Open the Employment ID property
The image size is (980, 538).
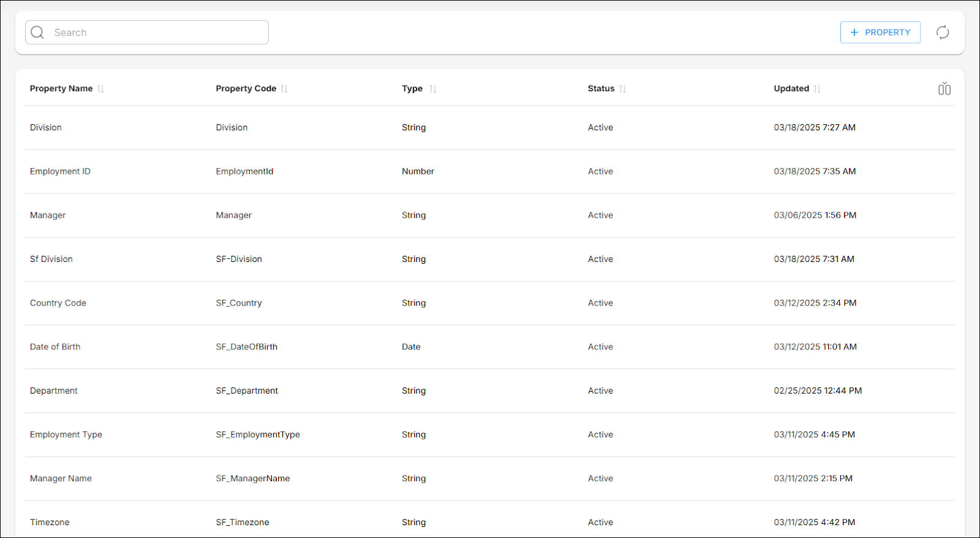click(60, 171)
